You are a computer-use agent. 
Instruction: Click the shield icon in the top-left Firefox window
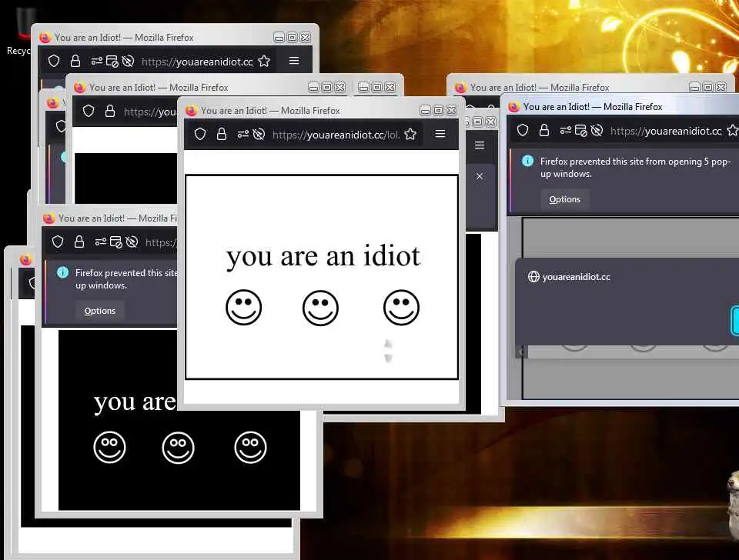(54, 61)
